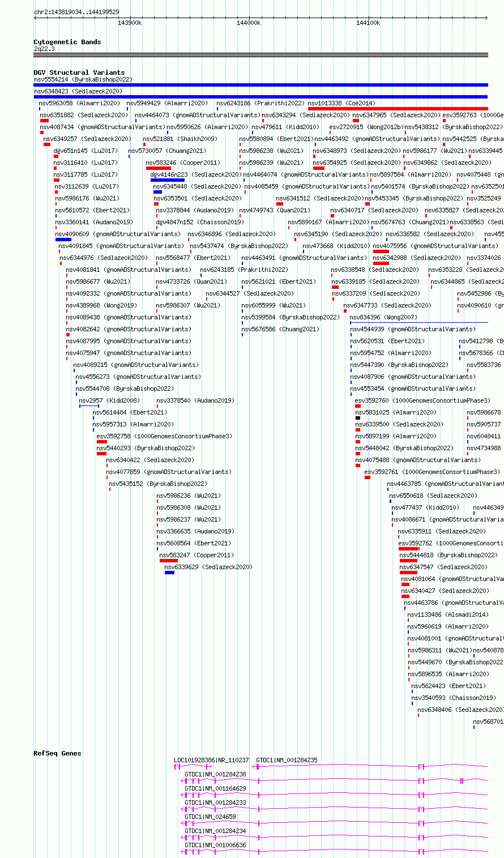Click blue bar under dgv4146n223

(168, 180)
